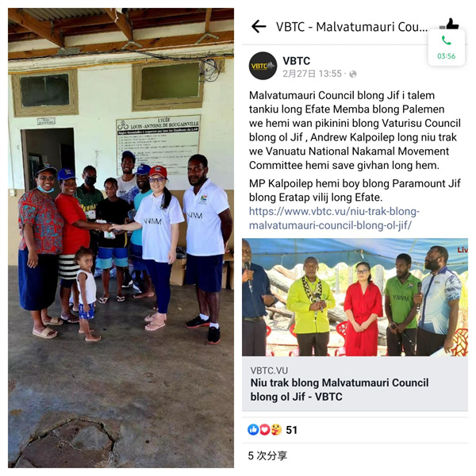
Task: Tap the care hug reaction emoji
Action: 275,429
